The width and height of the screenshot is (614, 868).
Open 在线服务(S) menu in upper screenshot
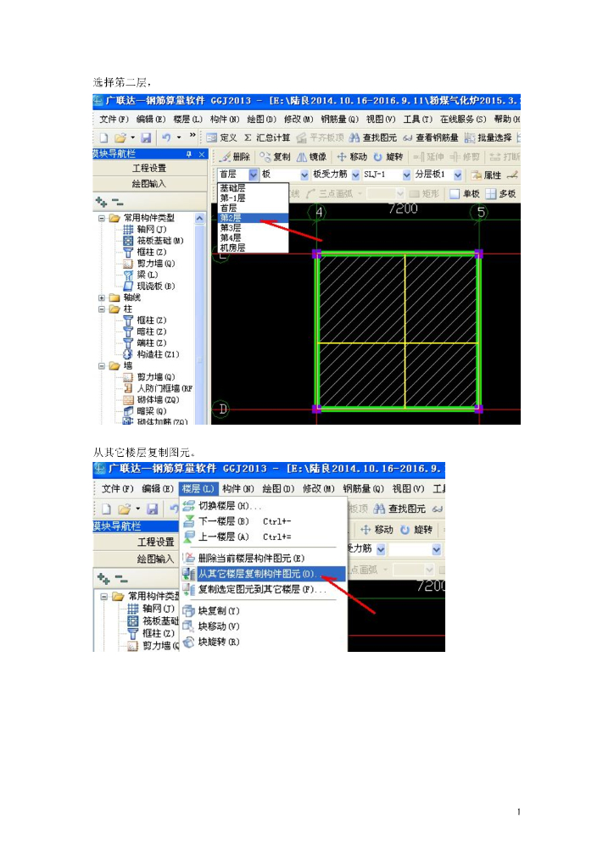463,119
